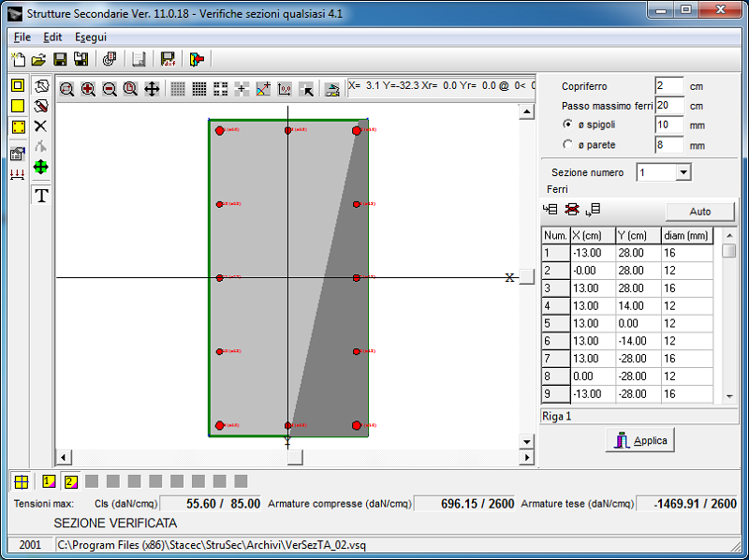Click the zoom window magnifier icon
Screen dimensions: 749x560
(x=66, y=89)
